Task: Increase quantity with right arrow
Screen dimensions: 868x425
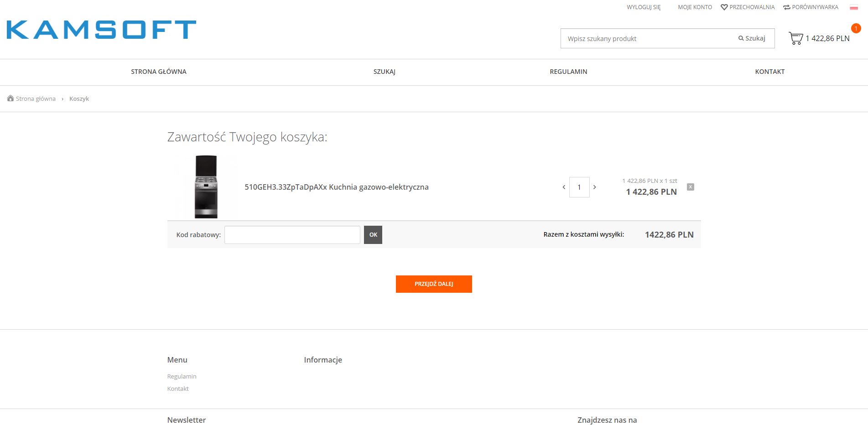Action: [x=594, y=187]
